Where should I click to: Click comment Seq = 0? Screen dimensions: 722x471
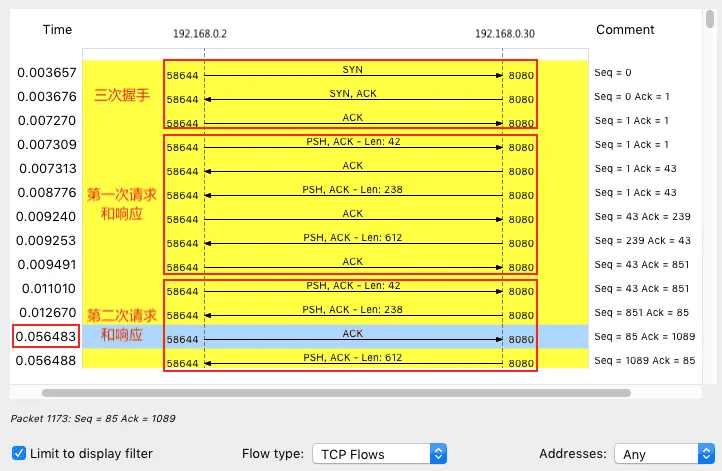[612, 72]
